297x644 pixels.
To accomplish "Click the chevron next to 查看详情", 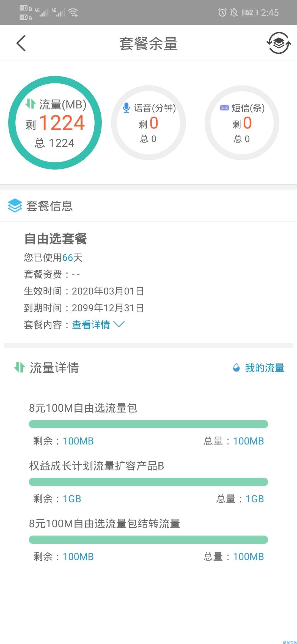I will [119, 324].
